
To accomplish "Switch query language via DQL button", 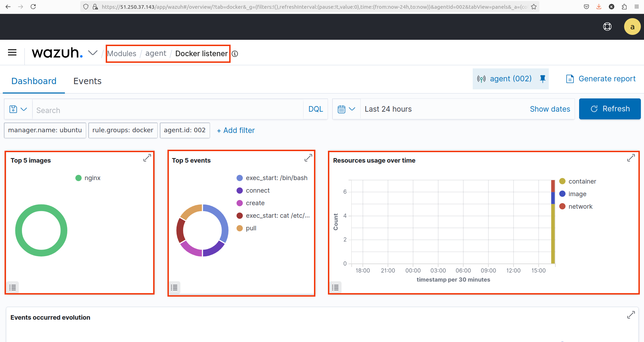I will [316, 109].
